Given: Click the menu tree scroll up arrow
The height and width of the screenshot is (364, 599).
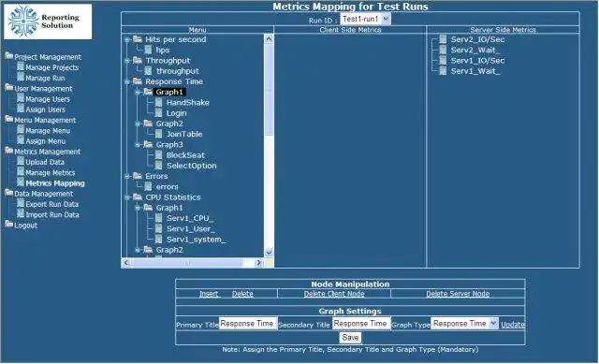Looking at the screenshot, I should point(269,39).
